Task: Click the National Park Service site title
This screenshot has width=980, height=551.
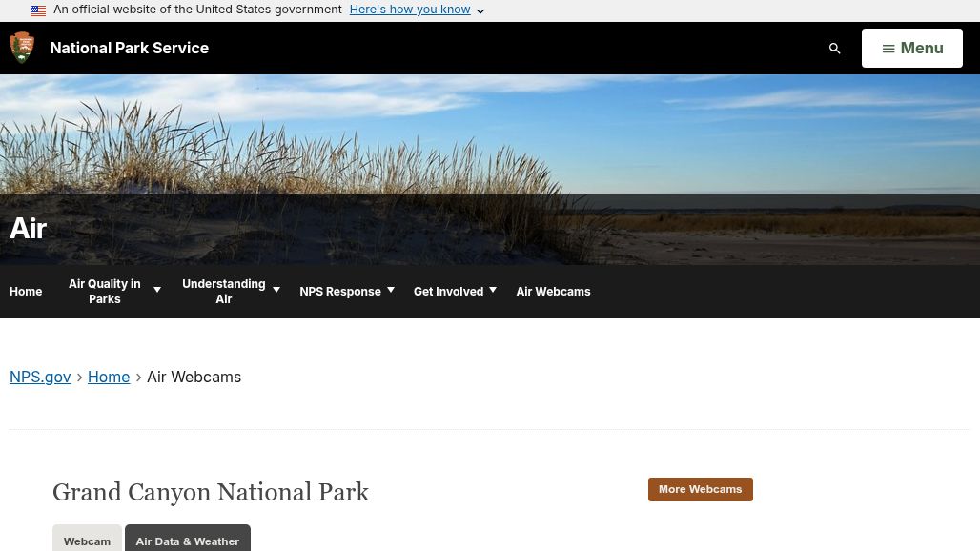Action: (x=129, y=48)
